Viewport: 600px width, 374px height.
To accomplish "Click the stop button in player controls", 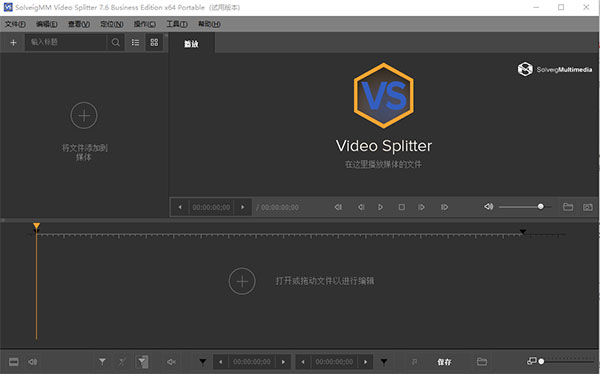I will coord(401,207).
